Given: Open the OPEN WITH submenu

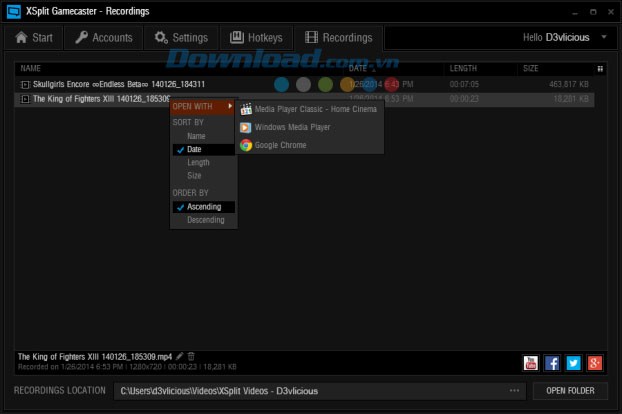Looking at the screenshot, I should click(x=202, y=106).
